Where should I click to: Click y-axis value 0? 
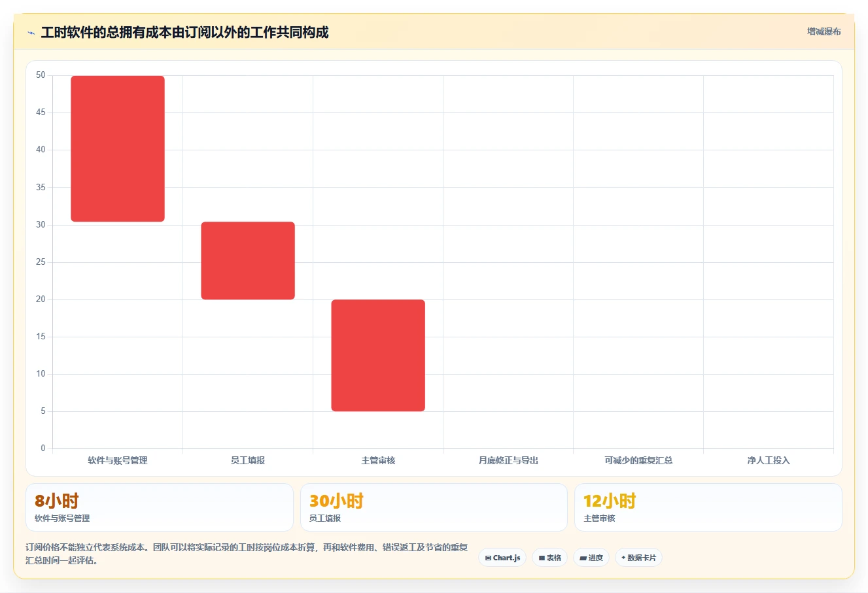(x=43, y=449)
